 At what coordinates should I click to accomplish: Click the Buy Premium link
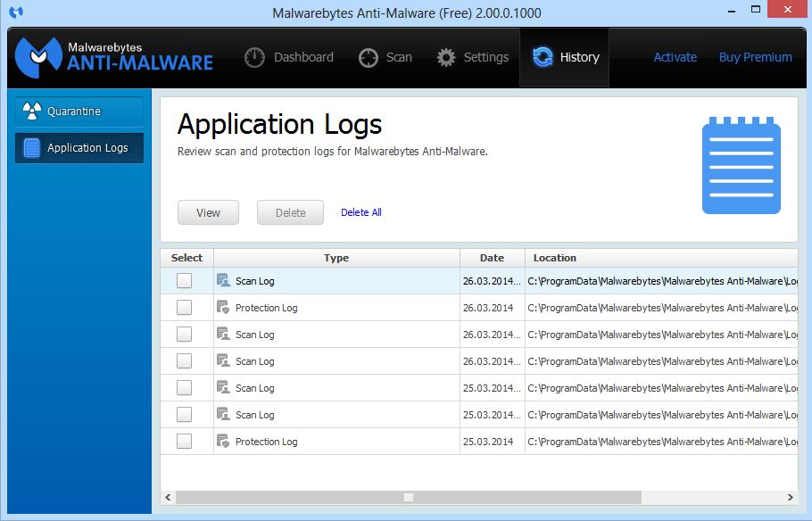756,57
